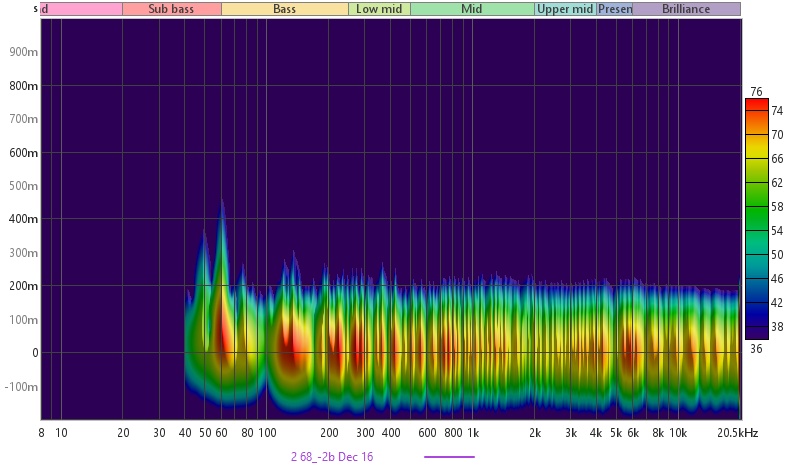Click the Upper mid band label

tap(565, 9)
